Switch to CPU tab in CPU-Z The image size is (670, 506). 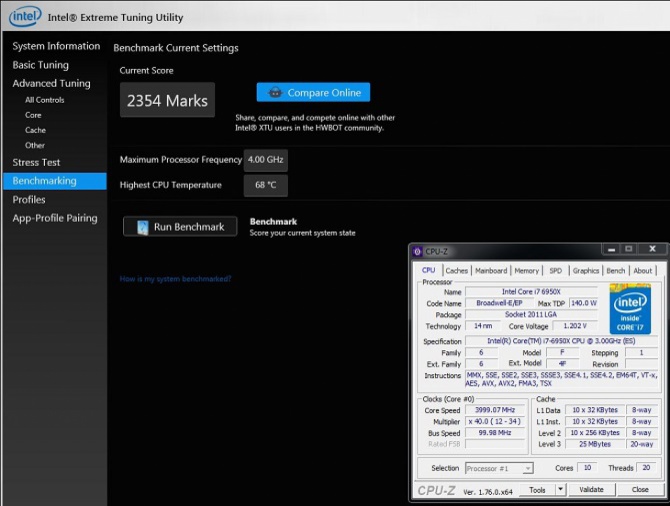(429, 270)
